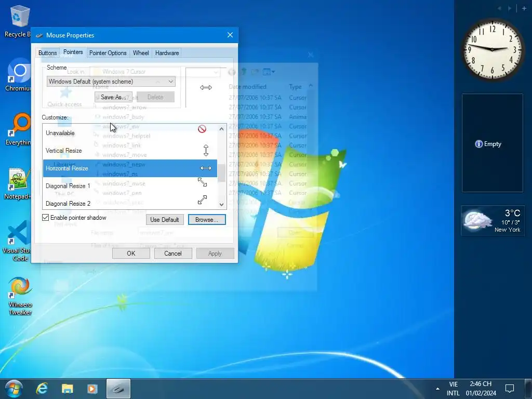Click the Mouse Properties title bar text
Image resolution: width=532 pixels, height=399 pixels.
click(x=70, y=35)
